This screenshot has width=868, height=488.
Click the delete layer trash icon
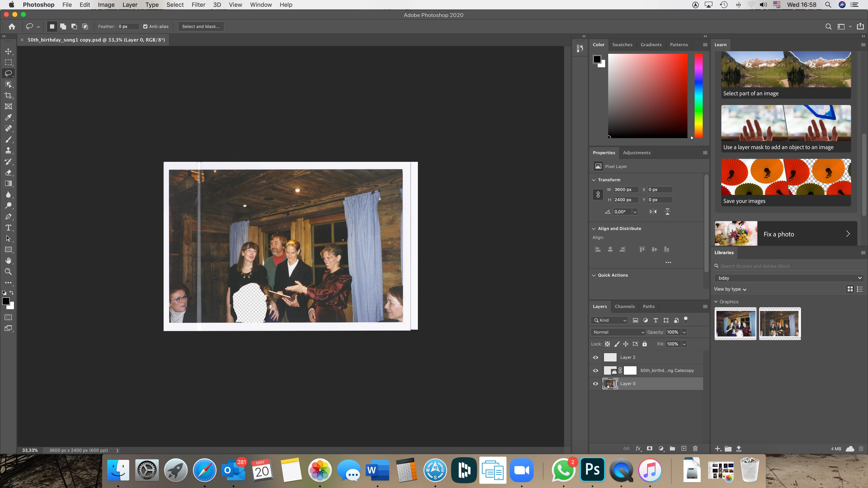[x=695, y=448]
